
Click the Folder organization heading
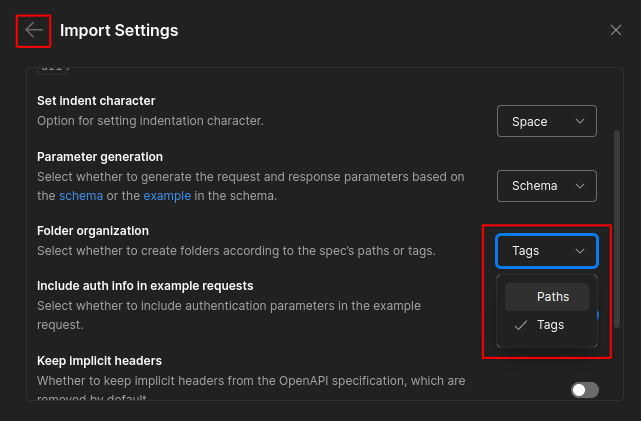[x=93, y=230]
